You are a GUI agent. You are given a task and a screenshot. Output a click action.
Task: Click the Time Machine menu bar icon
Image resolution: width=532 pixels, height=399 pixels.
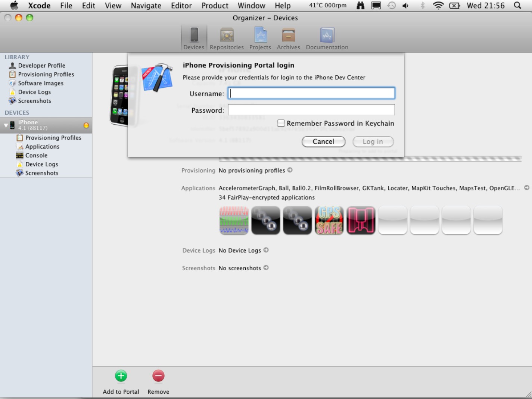(391, 6)
